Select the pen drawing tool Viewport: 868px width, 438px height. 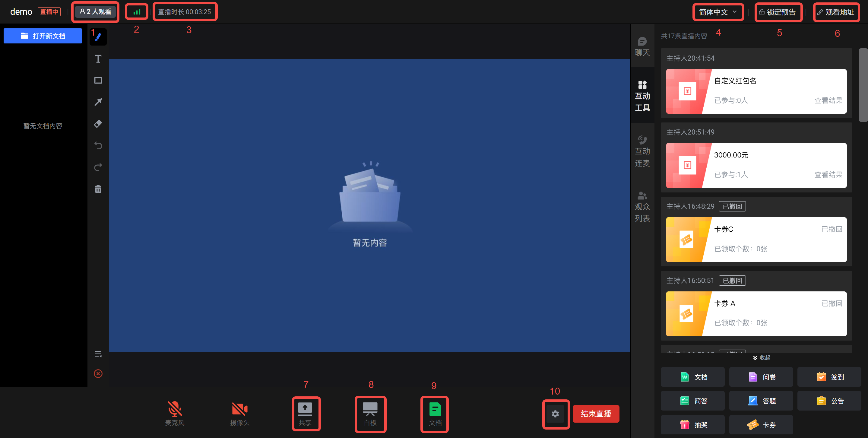98,37
